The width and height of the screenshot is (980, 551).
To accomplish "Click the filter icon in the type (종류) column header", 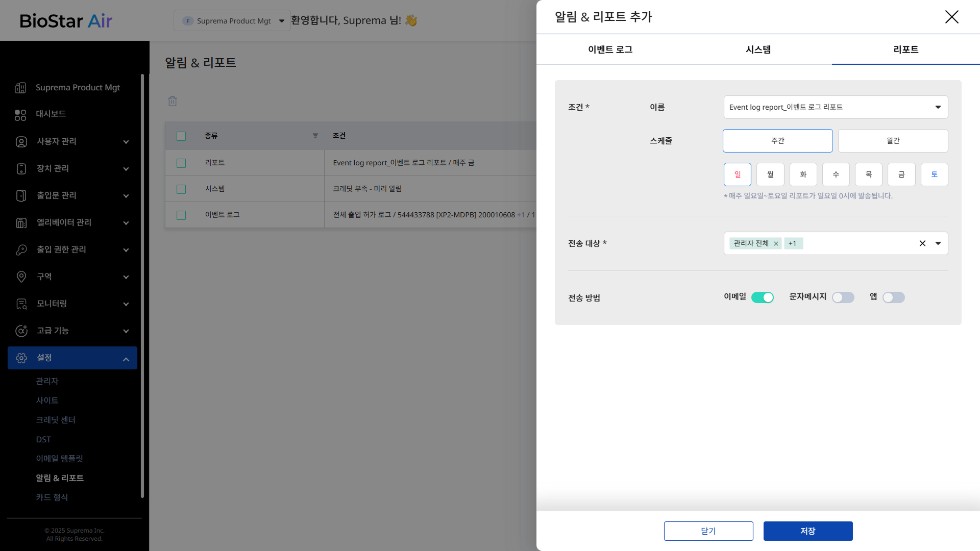I will point(315,136).
